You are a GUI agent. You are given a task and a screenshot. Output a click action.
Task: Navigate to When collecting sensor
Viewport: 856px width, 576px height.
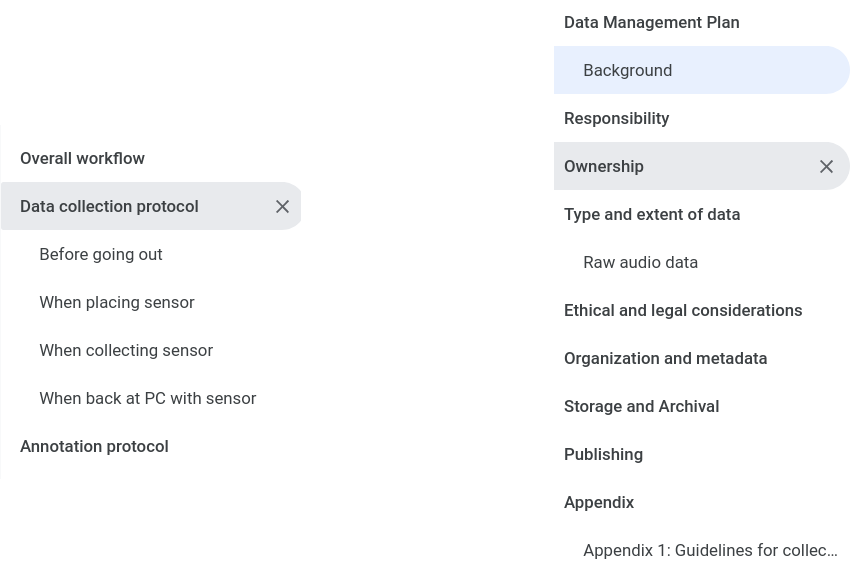click(126, 350)
